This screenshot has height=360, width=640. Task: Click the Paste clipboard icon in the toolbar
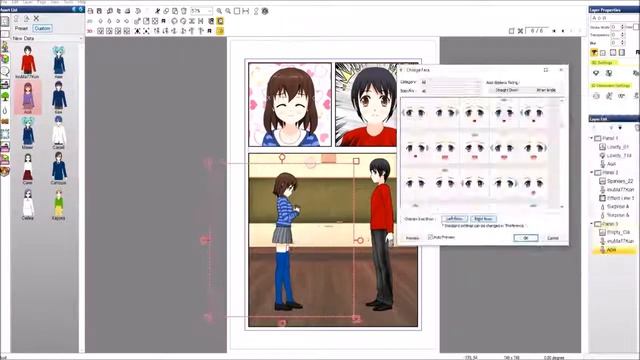pyautogui.click(x=175, y=11)
